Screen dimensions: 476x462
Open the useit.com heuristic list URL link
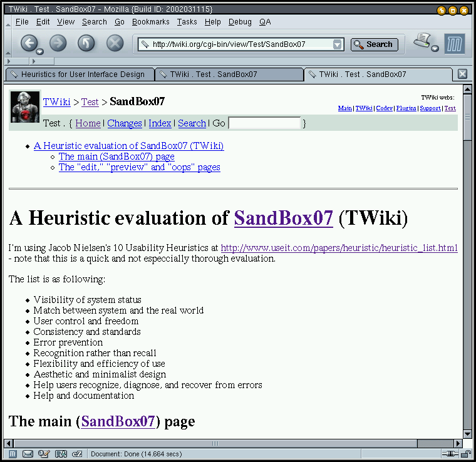[339, 248]
